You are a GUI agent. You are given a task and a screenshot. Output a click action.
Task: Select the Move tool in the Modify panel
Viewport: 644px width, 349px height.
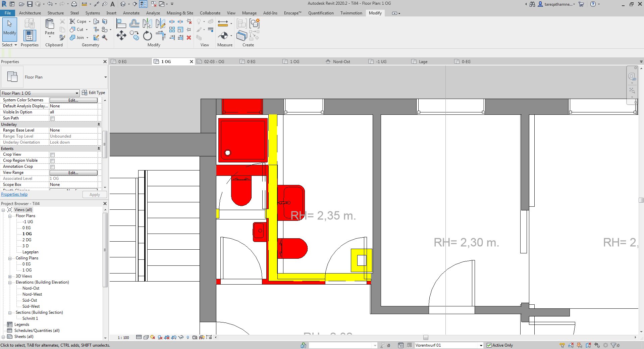pyautogui.click(x=121, y=36)
